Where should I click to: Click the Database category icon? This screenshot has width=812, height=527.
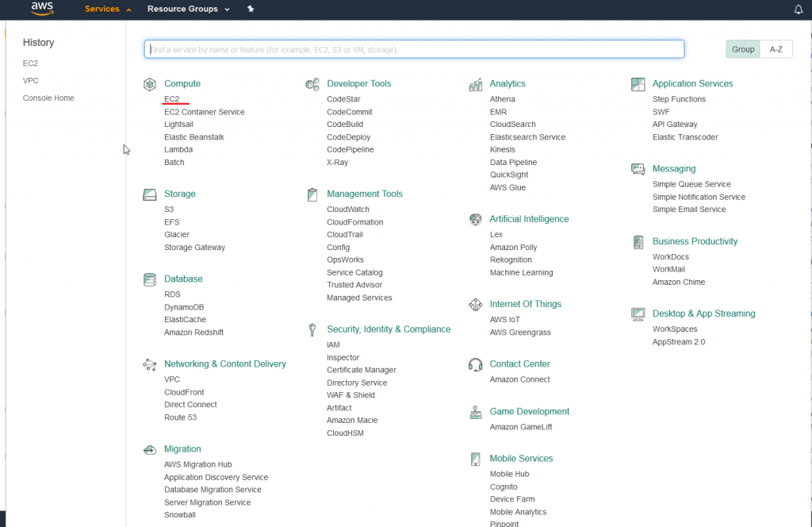(x=150, y=279)
